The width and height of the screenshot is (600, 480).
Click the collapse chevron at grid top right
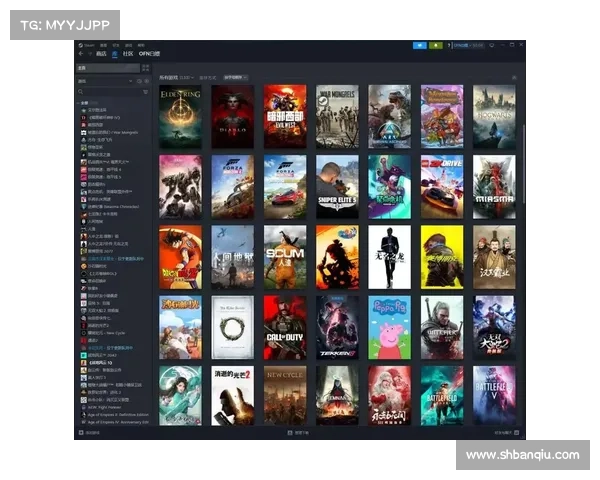click(514, 78)
